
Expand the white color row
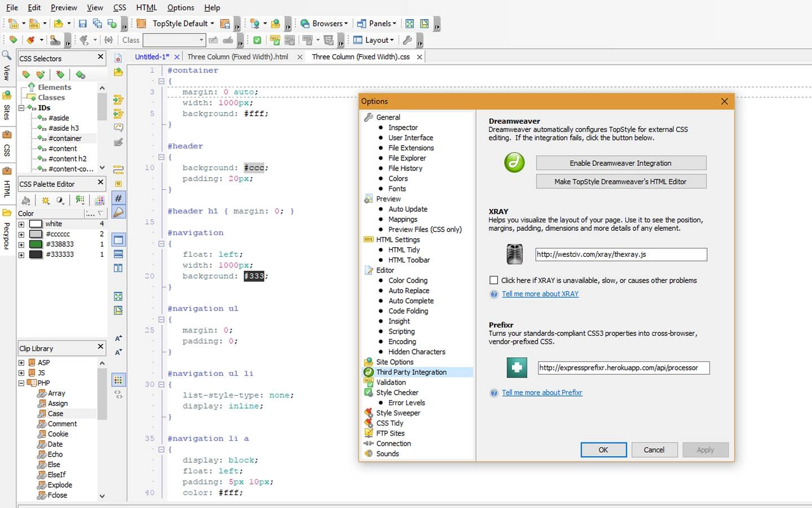tap(21, 224)
